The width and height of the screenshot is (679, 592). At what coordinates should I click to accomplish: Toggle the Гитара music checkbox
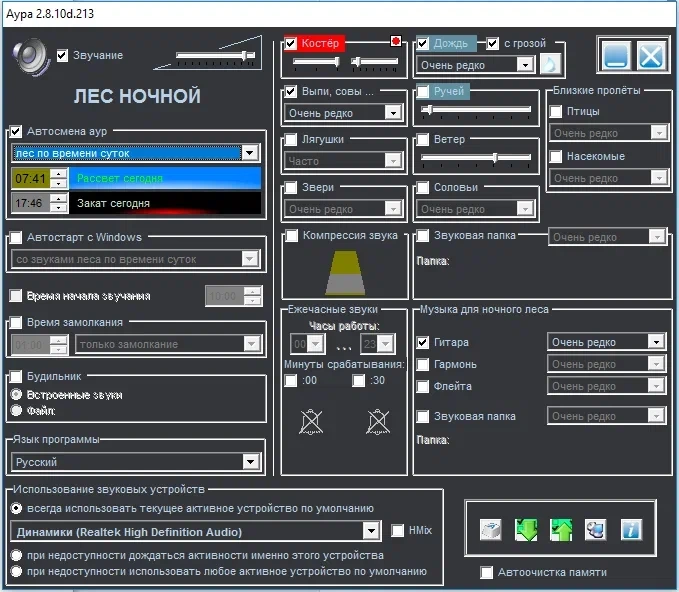point(423,343)
